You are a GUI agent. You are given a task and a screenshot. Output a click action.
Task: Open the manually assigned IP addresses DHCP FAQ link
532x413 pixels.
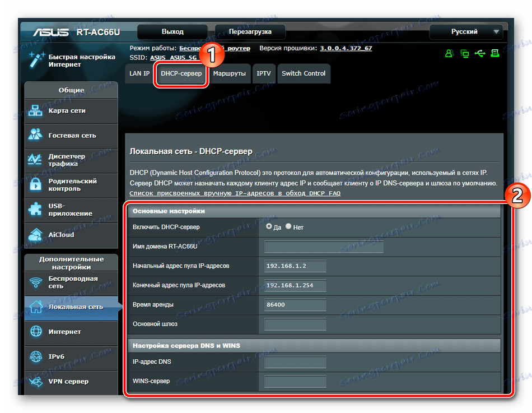(235, 193)
